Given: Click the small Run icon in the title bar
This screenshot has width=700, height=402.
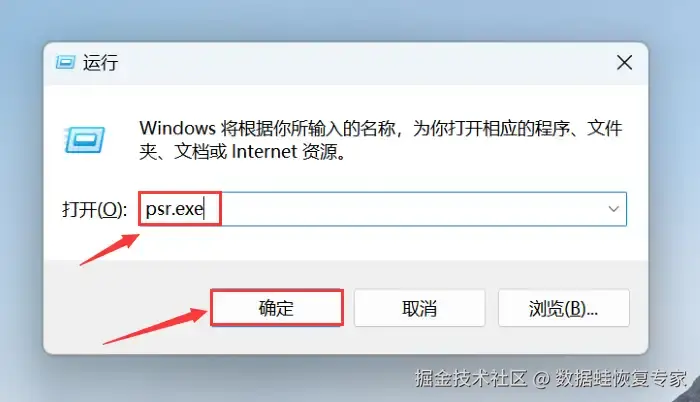Looking at the screenshot, I should pyautogui.click(x=65, y=63).
